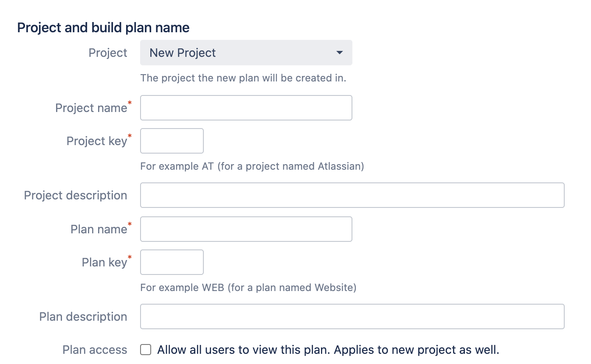
Task: Focus the Plan name input field
Action: [246, 229]
